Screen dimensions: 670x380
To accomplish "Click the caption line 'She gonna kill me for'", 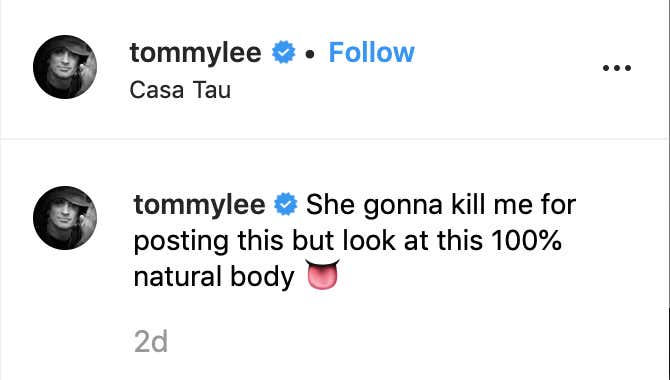I will point(441,205).
